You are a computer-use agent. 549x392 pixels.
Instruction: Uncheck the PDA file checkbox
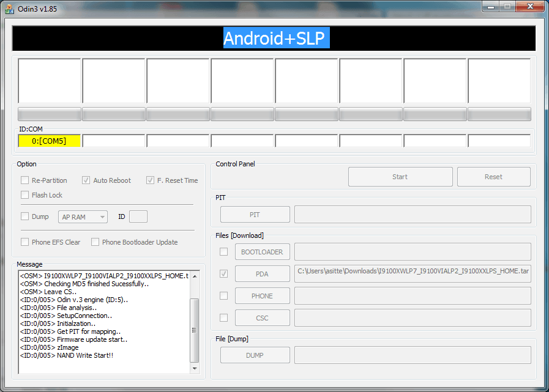223,274
